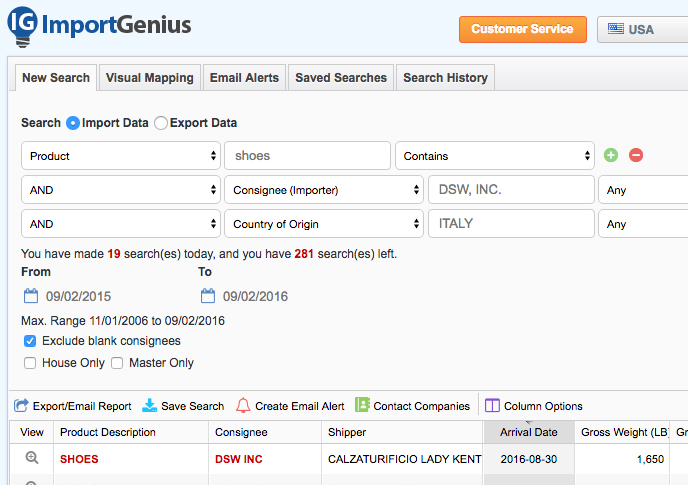Click the orange Customer Service button
The image size is (688, 485).
(522, 29)
